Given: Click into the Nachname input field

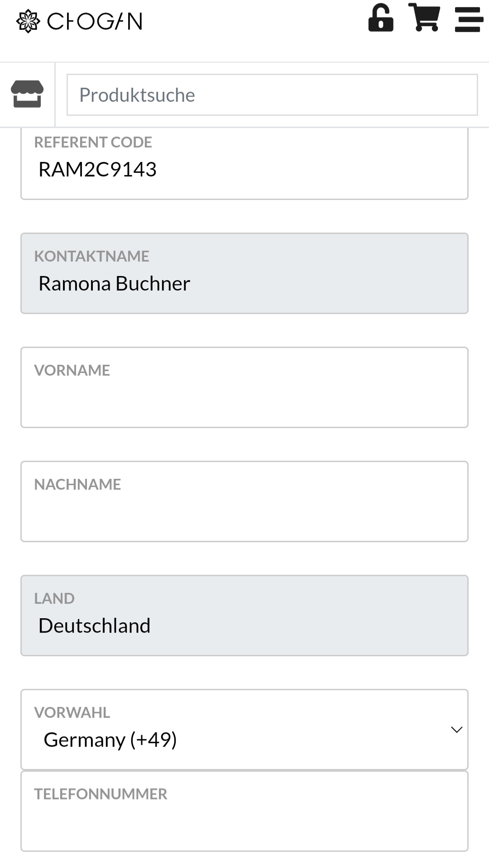Looking at the screenshot, I should pos(244,501).
